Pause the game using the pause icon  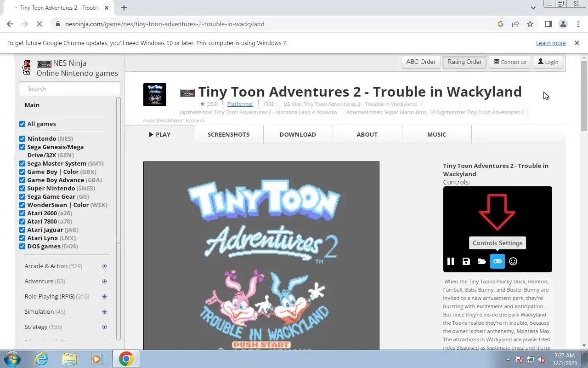pyautogui.click(x=451, y=261)
